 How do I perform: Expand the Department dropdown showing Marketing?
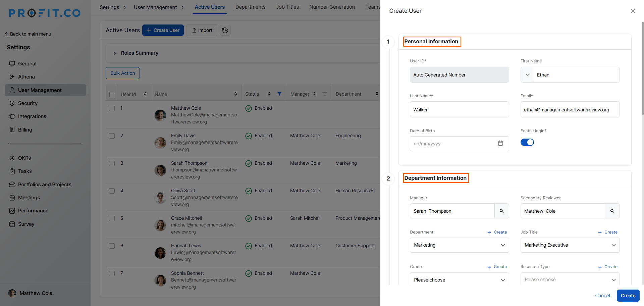tap(459, 245)
